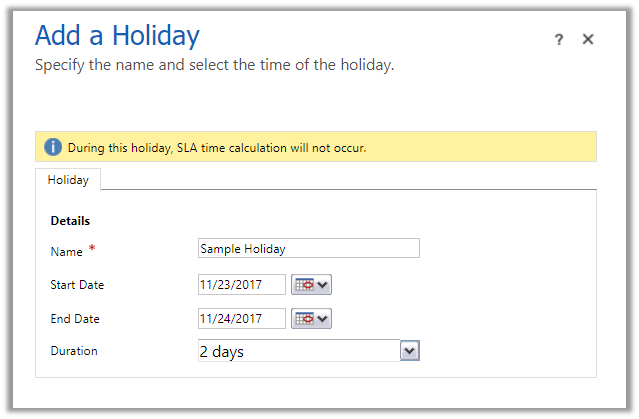Viewport: 639px width, 419px height.
Task: Close the Add a Holiday dialog
Action: pos(588,39)
